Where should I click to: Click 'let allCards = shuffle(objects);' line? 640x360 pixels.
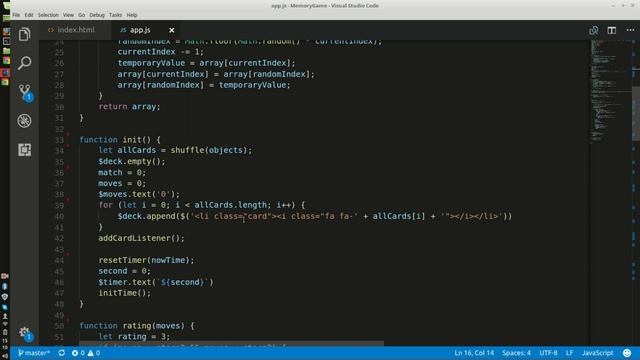(175, 150)
